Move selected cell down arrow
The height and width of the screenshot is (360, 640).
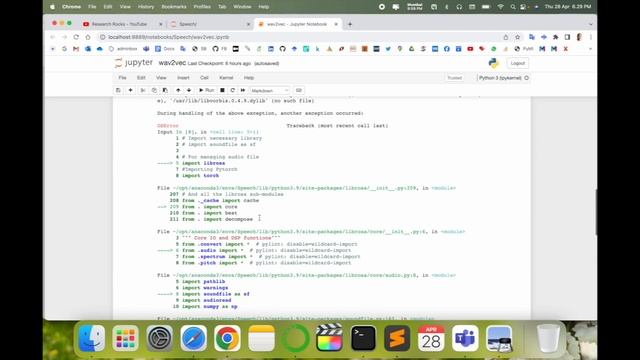pos(189,90)
